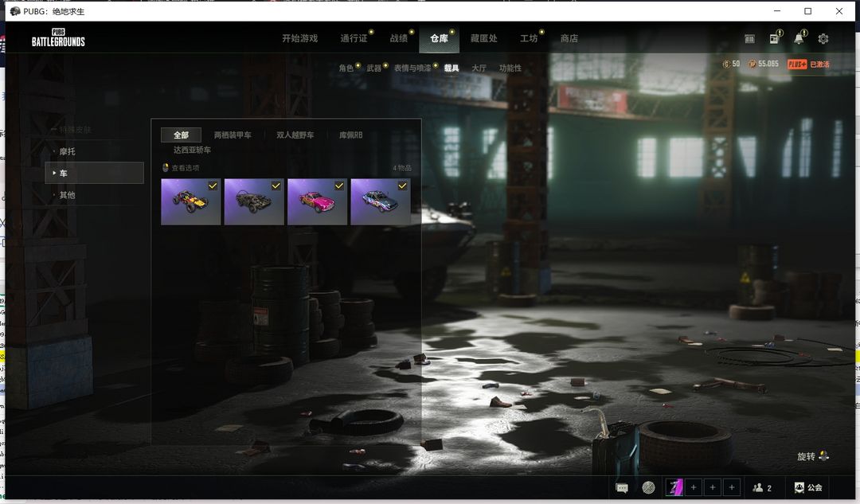
Task: Click the PUBG helmet icon in title bar
Action: [15, 11]
